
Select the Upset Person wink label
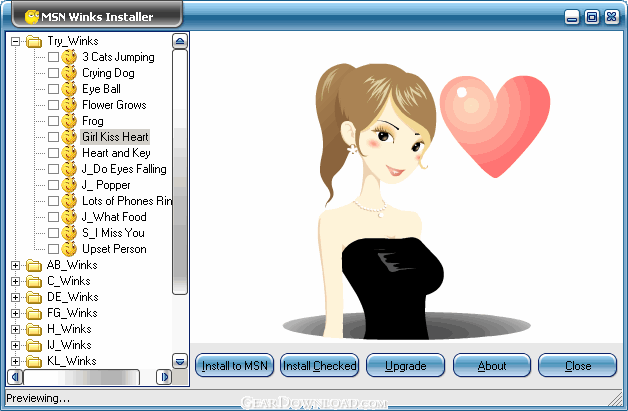click(114, 249)
